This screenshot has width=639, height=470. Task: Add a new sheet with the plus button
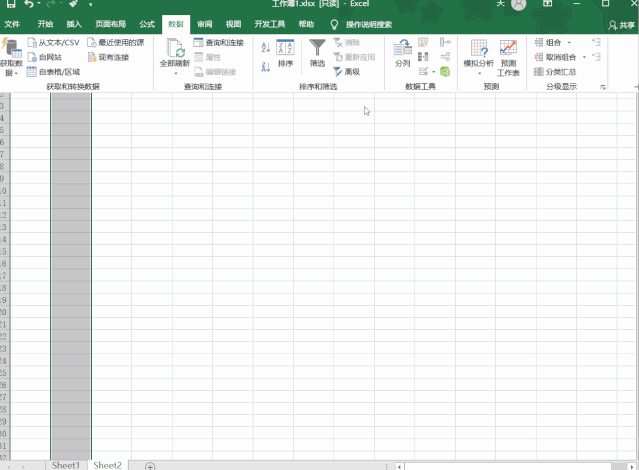tap(150, 466)
